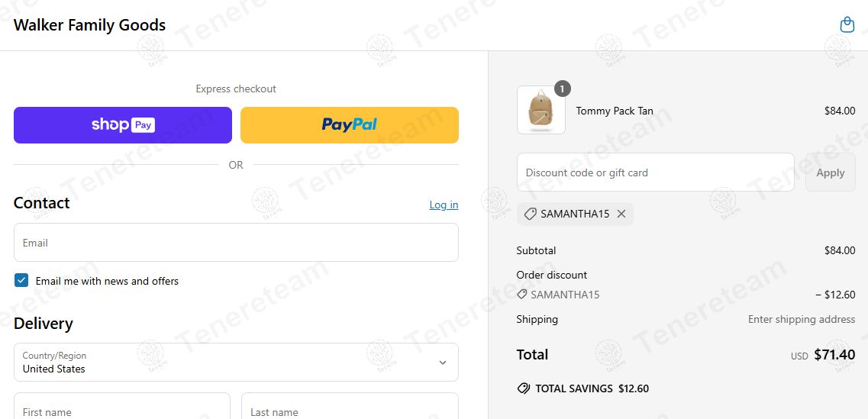Viewport: 868px width, 419px height.
Task: Click the Tommy Pack Tan product name
Action: (x=615, y=111)
